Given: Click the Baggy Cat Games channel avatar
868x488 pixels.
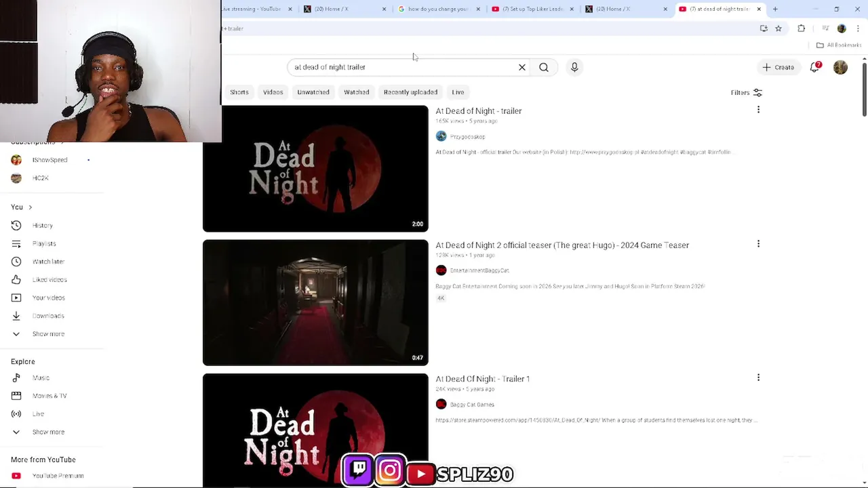Looking at the screenshot, I should (441, 405).
